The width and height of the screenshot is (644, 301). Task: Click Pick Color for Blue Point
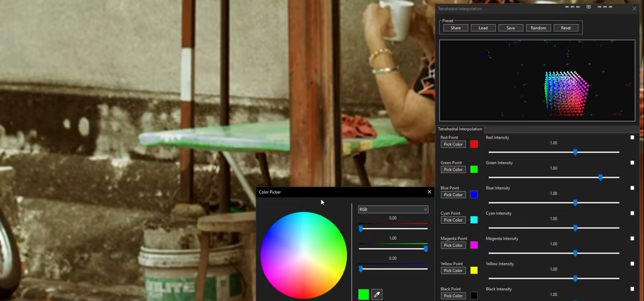click(x=453, y=195)
